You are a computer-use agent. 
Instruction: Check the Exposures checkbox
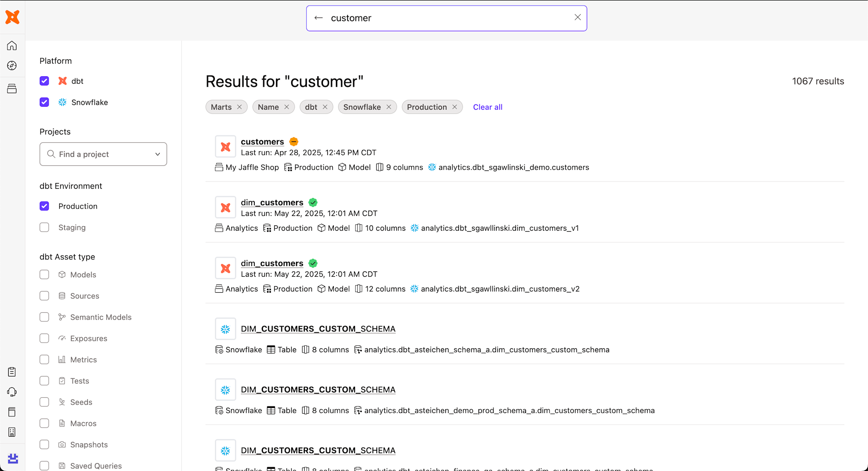pos(44,338)
